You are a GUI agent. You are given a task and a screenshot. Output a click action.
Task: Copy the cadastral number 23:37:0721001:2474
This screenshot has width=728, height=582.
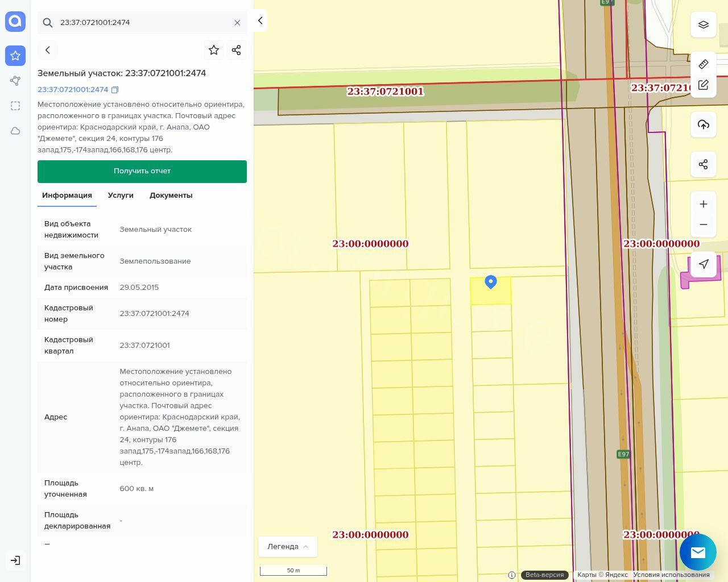pos(115,90)
